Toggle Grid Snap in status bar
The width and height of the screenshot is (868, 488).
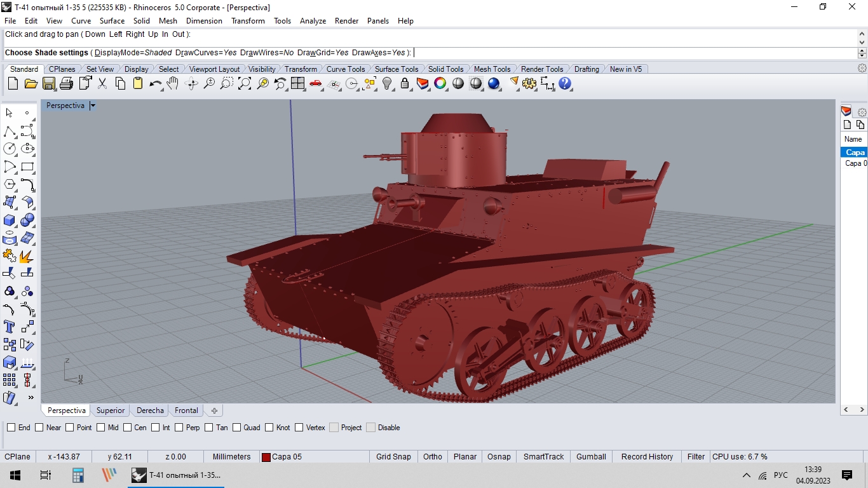tap(393, 457)
